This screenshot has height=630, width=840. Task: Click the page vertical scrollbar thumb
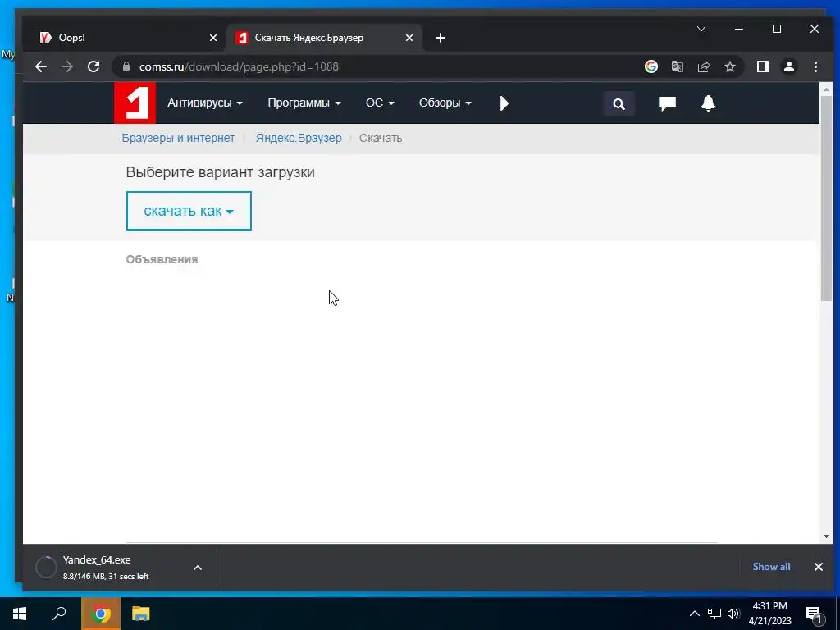point(826,199)
